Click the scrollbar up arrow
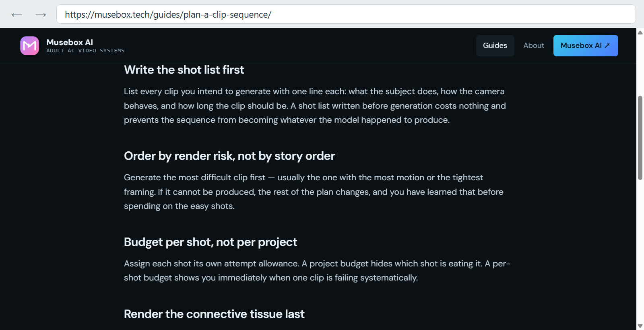The width and height of the screenshot is (644, 330). 640,33
